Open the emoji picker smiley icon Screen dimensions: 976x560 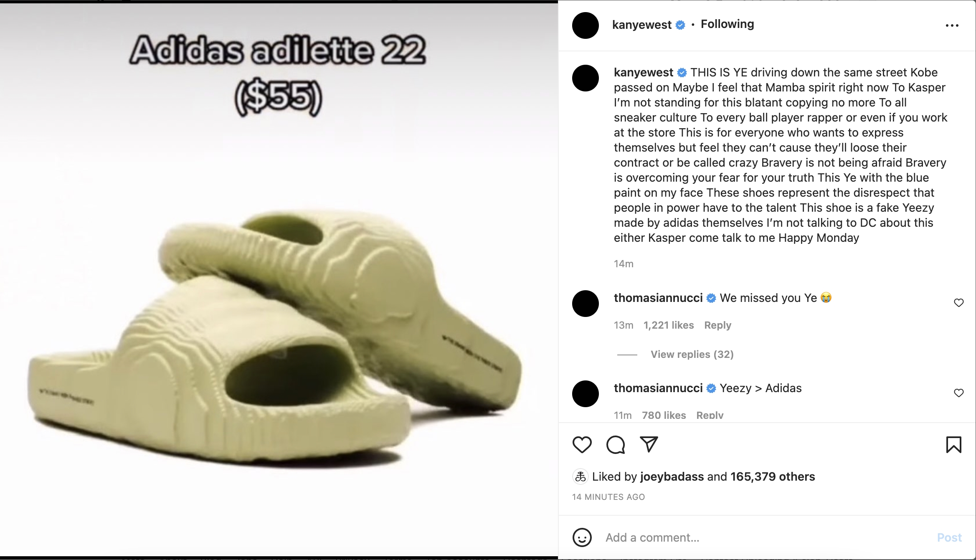[582, 537]
